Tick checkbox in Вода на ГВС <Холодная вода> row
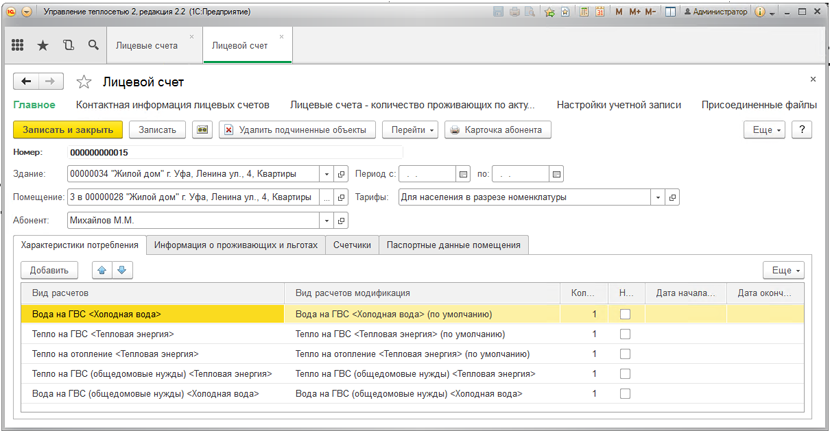This screenshot has width=830, height=431. click(x=625, y=314)
